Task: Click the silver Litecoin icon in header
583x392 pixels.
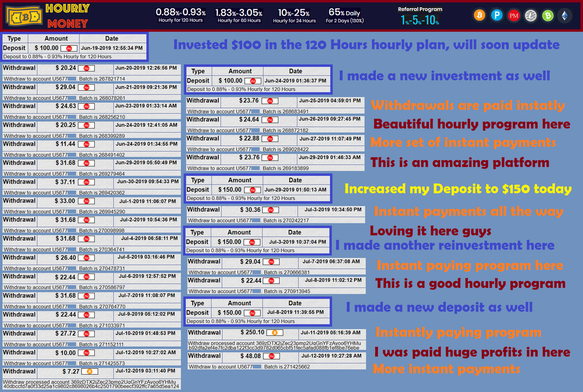Action: click(531, 16)
